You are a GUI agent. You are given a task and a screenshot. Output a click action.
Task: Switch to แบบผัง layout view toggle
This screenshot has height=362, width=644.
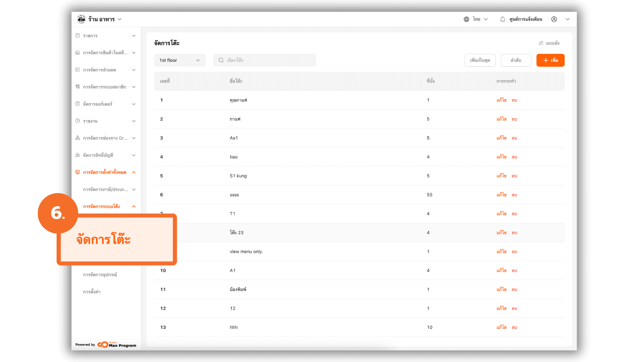549,43
